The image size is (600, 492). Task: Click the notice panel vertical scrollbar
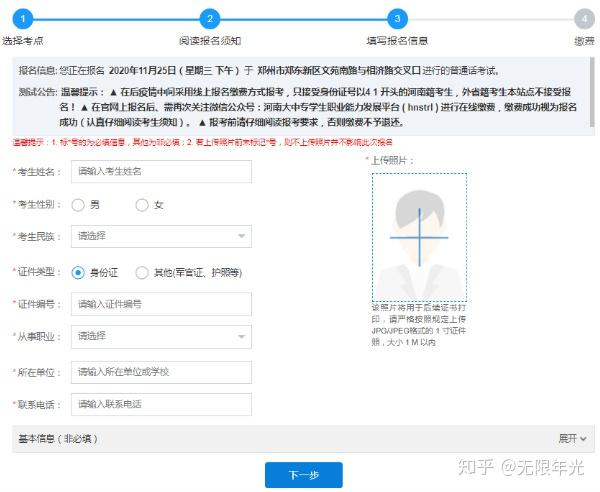click(592, 92)
